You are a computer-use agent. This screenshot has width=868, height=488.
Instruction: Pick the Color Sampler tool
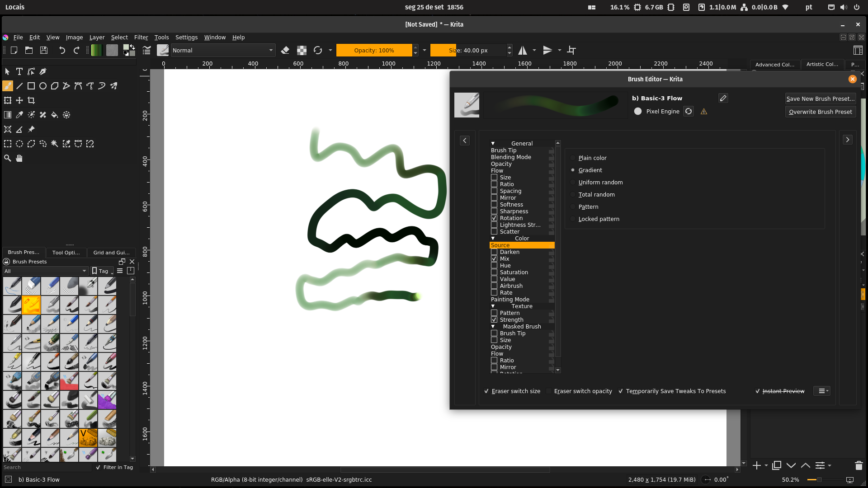[x=19, y=115]
